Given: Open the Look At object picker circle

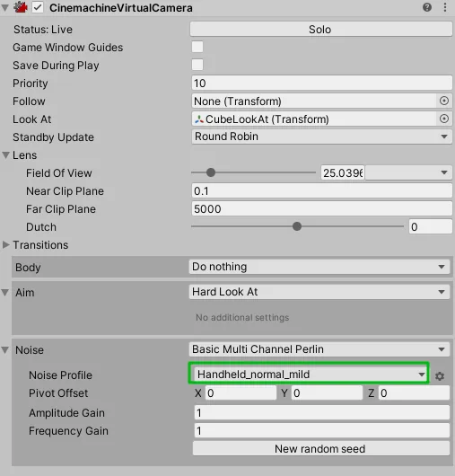Looking at the screenshot, I should 444,119.
